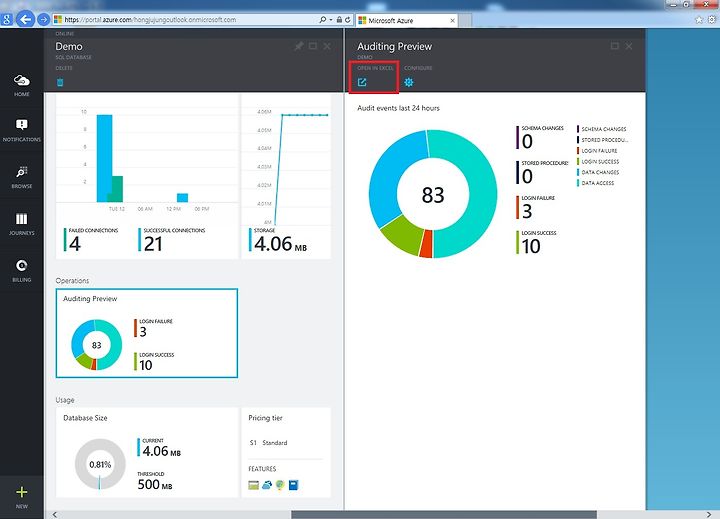Click the blue book feature icon
This screenshot has width=720, height=519.
pyautogui.click(x=293, y=485)
